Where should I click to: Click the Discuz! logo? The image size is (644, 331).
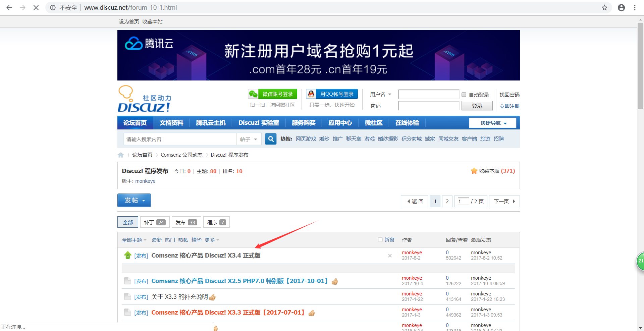click(145, 99)
